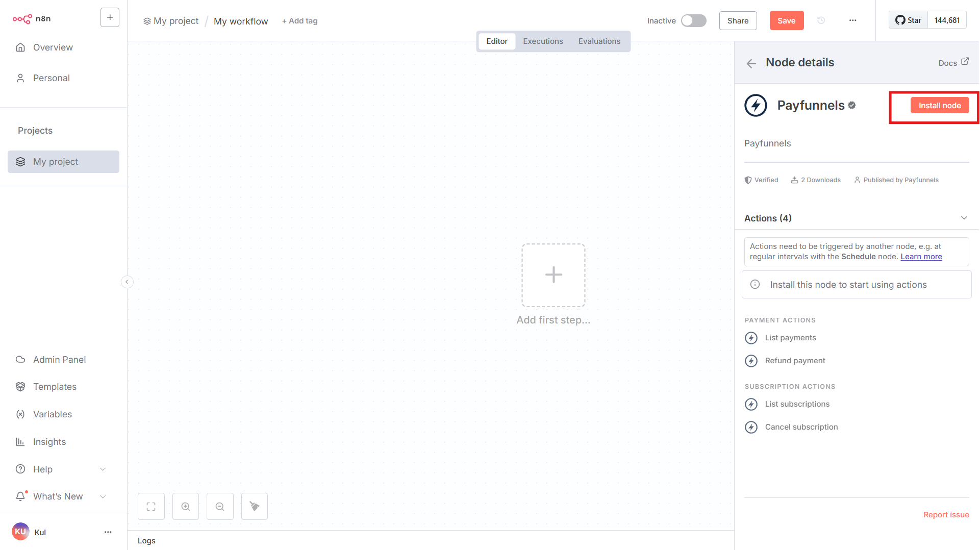Click the Learn more link
Viewport: 980px width, 550px height.
pyautogui.click(x=921, y=257)
